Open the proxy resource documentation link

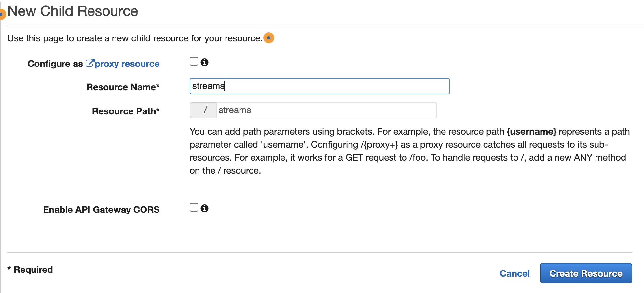pyautogui.click(x=127, y=64)
